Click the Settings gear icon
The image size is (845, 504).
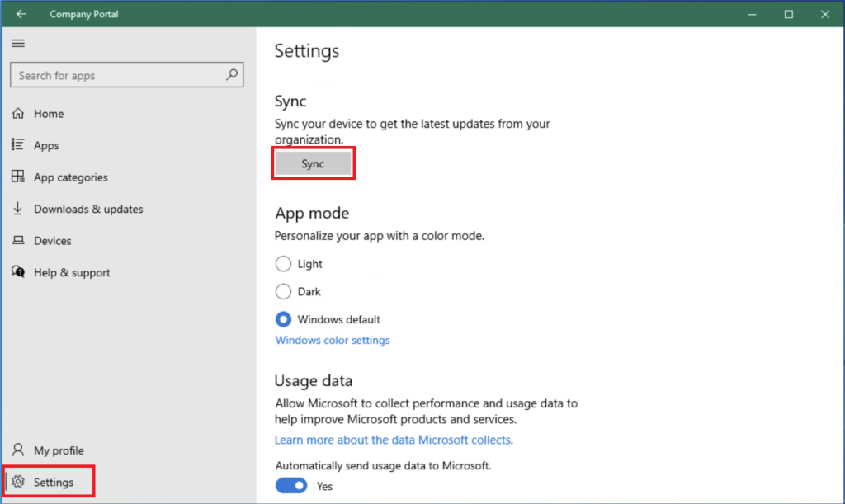pos(19,483)
